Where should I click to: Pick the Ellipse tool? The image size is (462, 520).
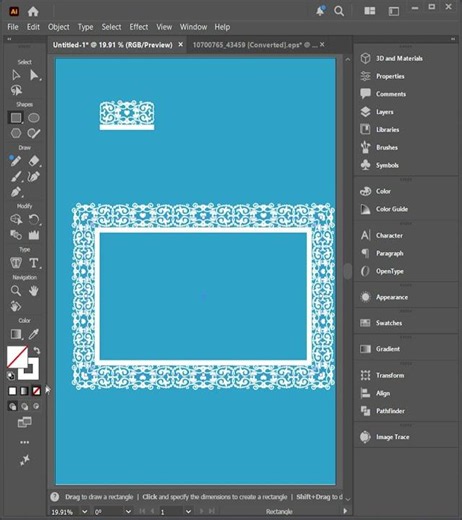(34, 118)
